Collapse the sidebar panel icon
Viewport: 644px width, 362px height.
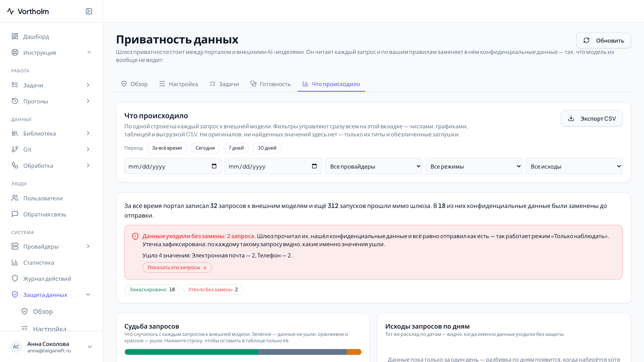[x=89, y=11]
